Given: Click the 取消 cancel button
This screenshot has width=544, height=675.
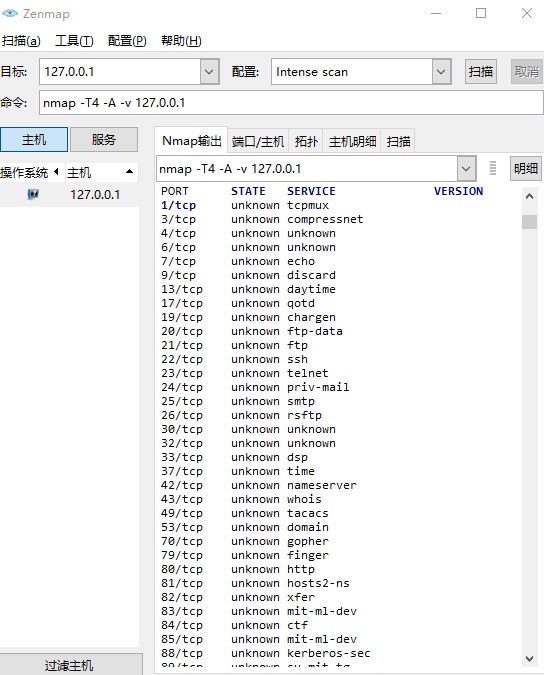Looking at the screenshot, I should pyautogui.click(x=527, y=71).
